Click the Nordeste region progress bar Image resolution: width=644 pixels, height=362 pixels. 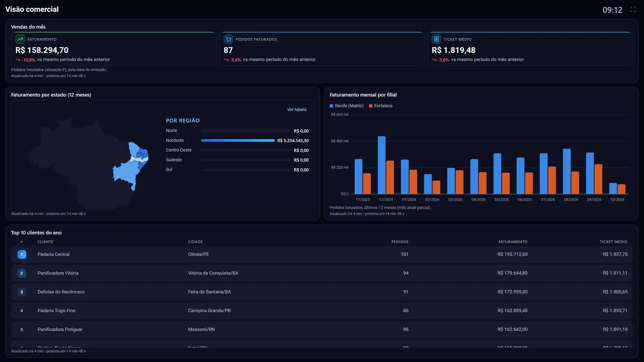point(238,141)
